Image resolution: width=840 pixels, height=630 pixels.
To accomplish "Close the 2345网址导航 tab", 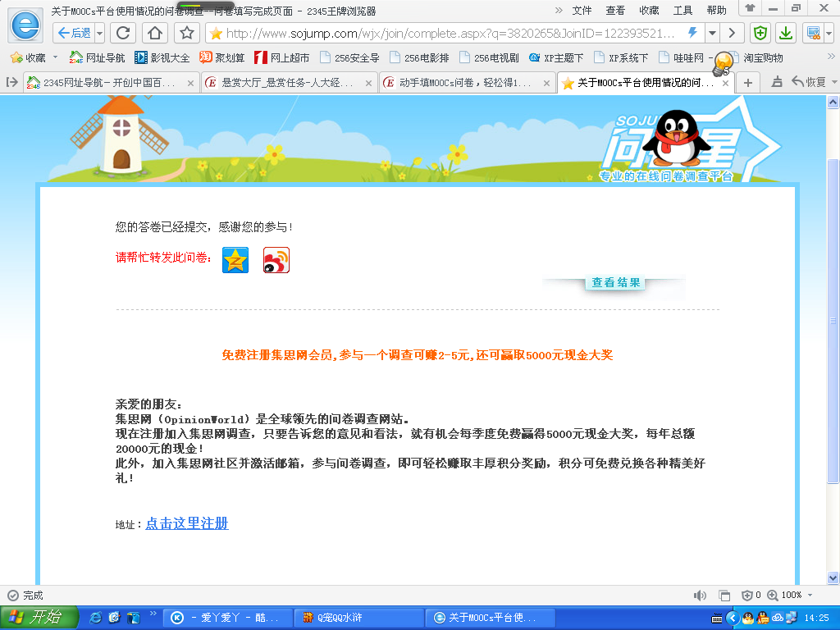I will click(x=190, y=83).
